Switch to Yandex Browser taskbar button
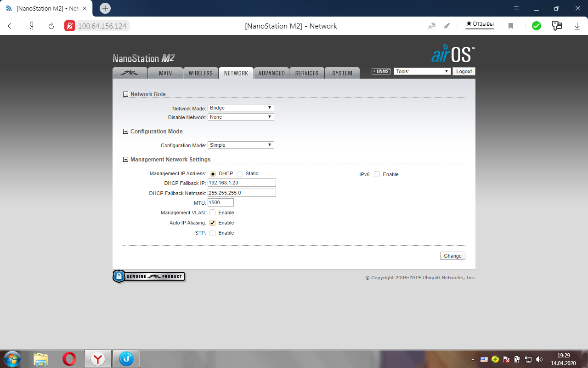Image resolution: width=588 pixels, height=368 pixels. pyautogui.click(x=98, y=359)
